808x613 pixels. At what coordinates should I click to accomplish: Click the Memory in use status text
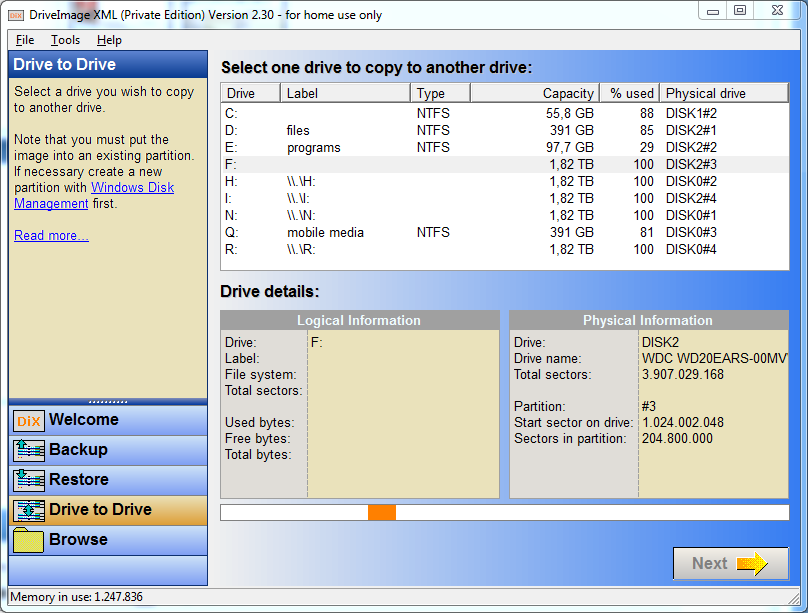click(76, 597)
